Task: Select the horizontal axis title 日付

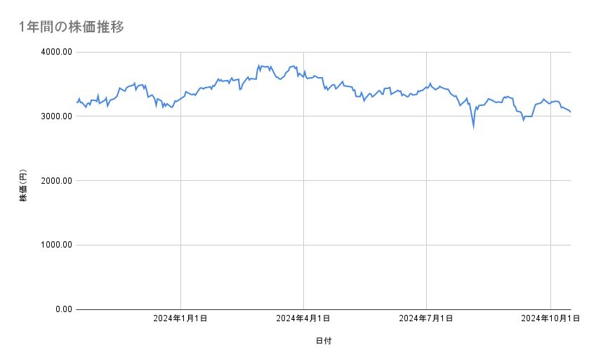Action: 324,341
